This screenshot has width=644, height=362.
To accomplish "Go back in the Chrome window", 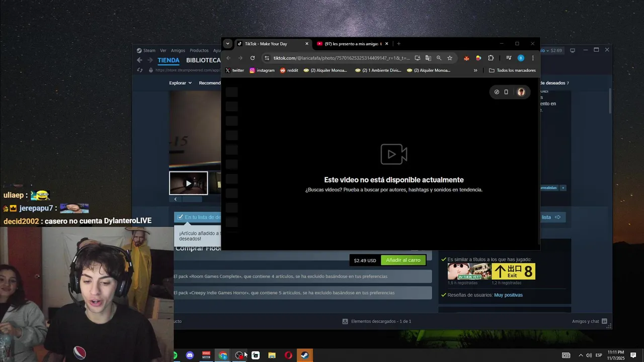I will point(228,58).
